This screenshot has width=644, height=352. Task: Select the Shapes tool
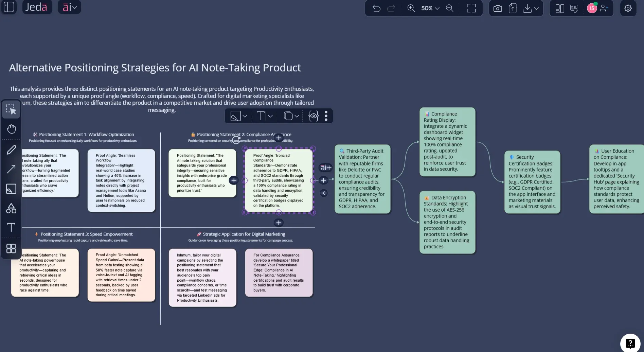(x=11, y=208)
